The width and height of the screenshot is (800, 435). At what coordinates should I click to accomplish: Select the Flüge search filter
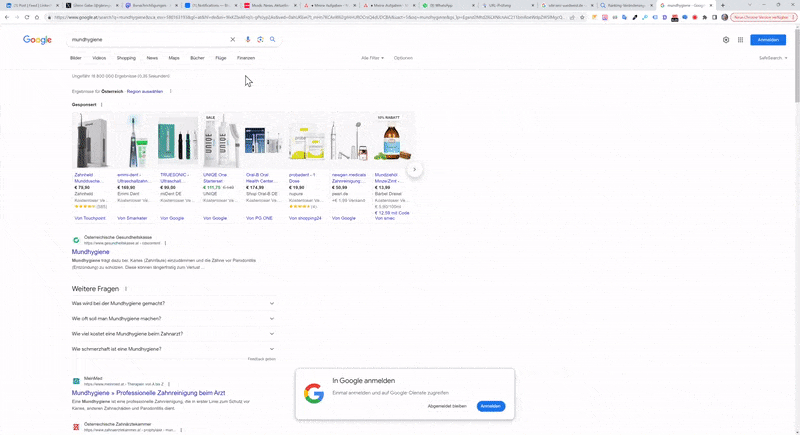tap(220, 58)
